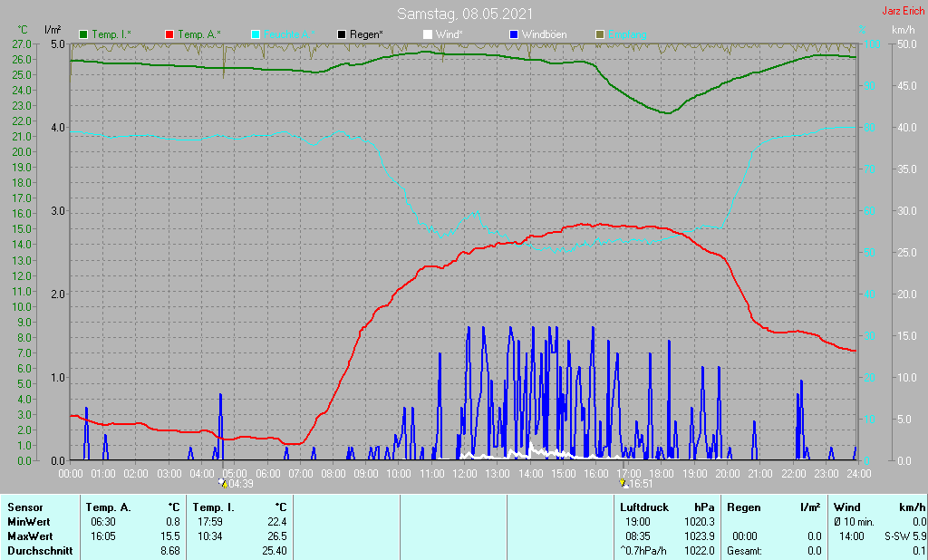Click the 'MaxWert' row label
The width and height of the screenshot is (928, 560).
(x=30, y=536)
